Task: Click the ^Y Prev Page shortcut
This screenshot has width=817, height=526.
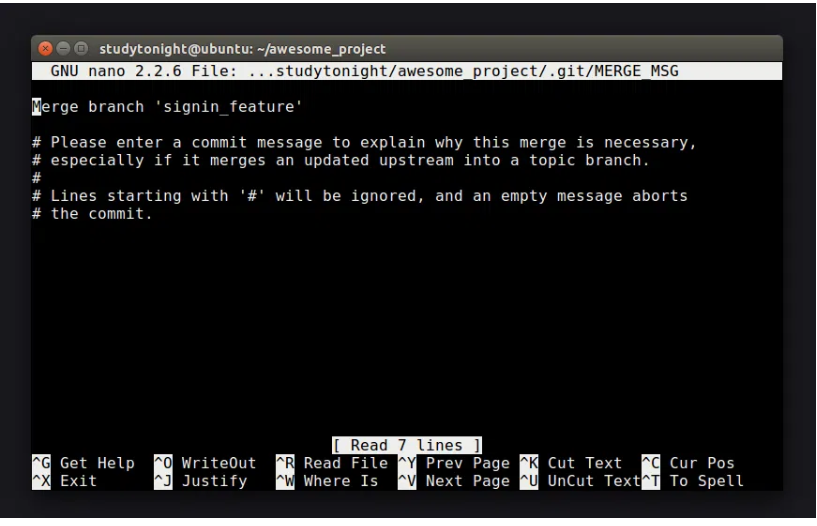Action: (453, 463)
